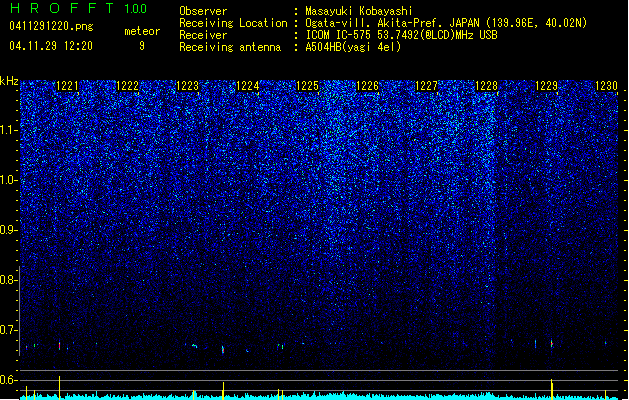
Task: Click the Receiving Location label
Action: coord(233,23)
